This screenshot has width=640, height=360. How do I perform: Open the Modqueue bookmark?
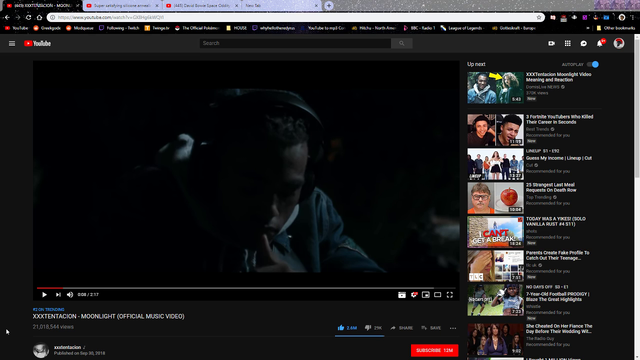pos(80,28)
